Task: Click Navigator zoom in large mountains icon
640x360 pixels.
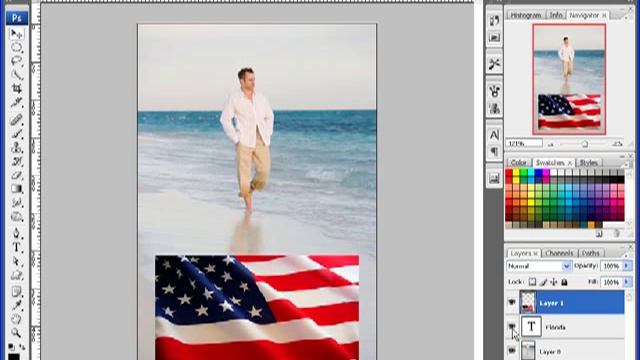Action: tap(618, 144)
